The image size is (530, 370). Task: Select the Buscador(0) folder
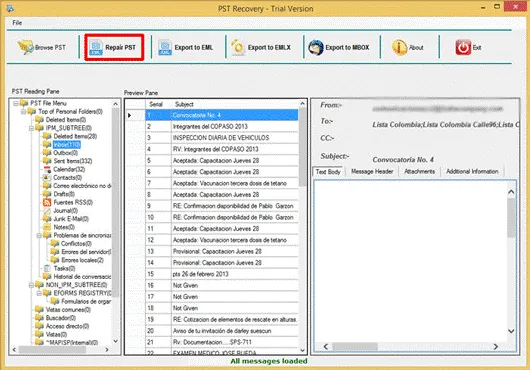click(x=61, y=318)
